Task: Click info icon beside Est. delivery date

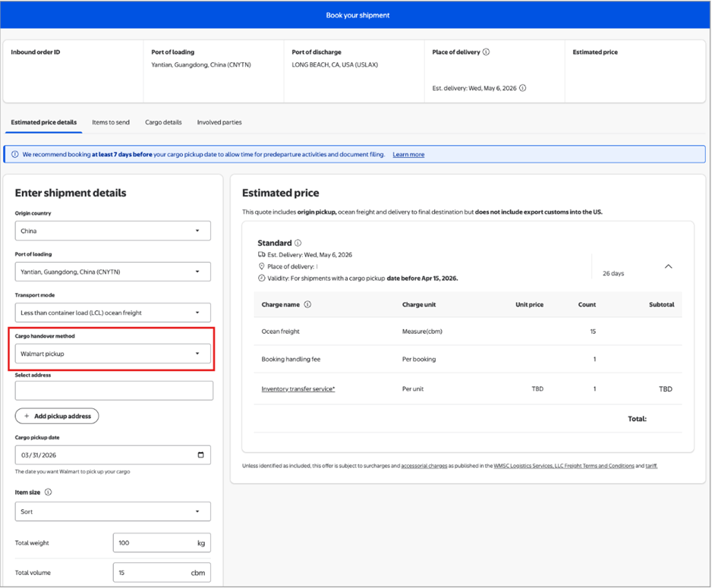Action: tap(522, 88)
